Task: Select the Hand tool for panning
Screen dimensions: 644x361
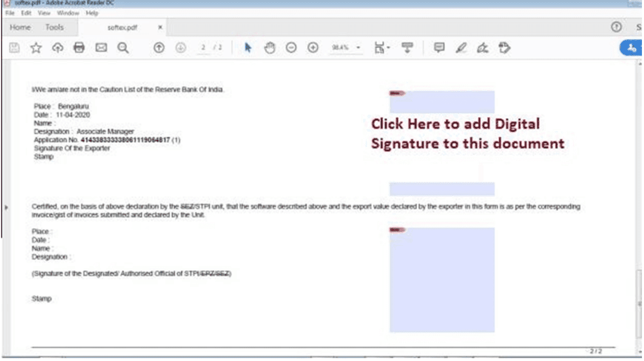Action: tap(268, 48)
